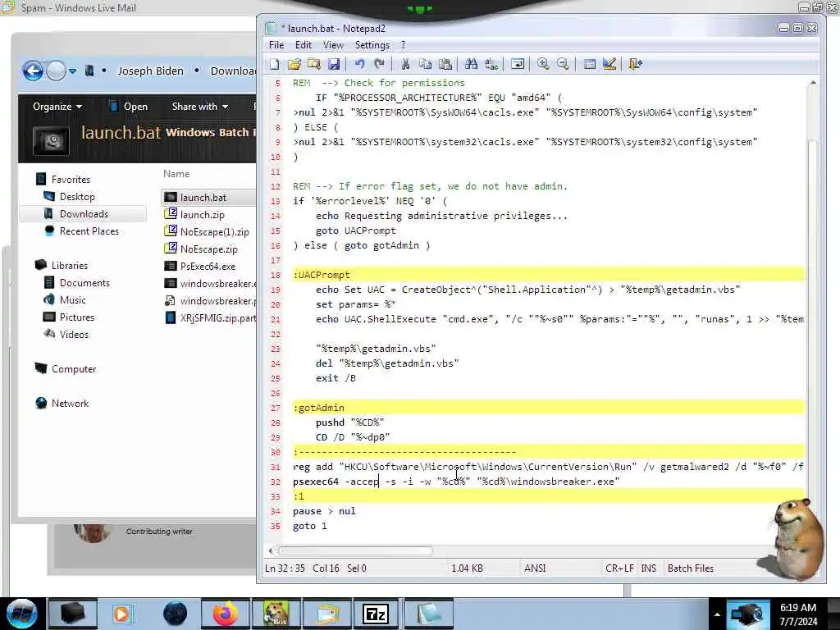The height and width of the screenshot is (630, 840).
Task: Select launch.bat in the file list
Action: (203, 198)
